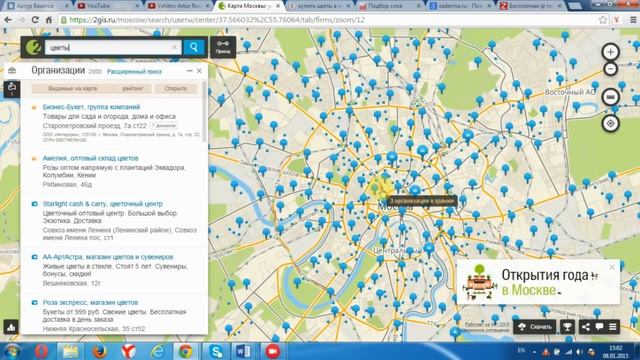
Task: Open Бизнес-Букет, группа компаний listing
Action: pyautogui.click(x=91, y=107)
